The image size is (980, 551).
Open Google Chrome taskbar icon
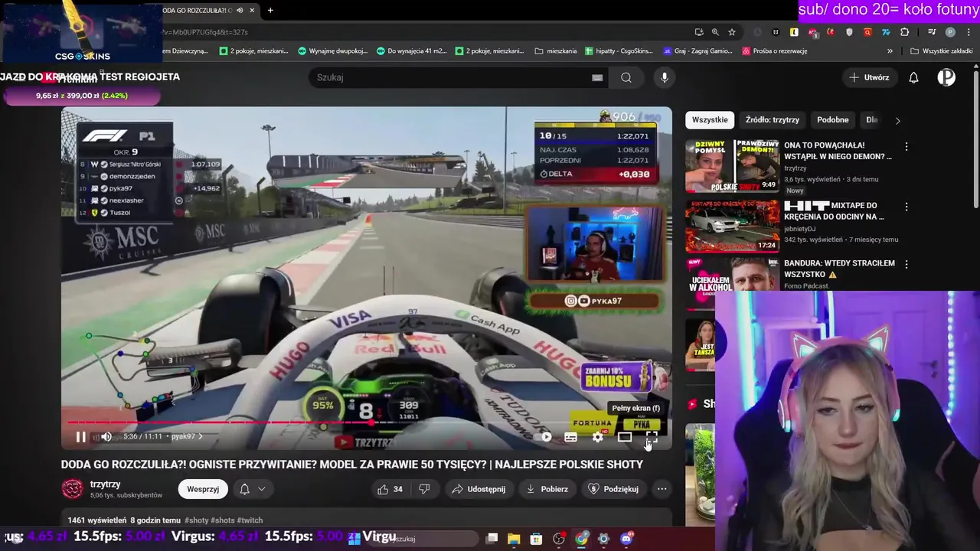(582, 539)
